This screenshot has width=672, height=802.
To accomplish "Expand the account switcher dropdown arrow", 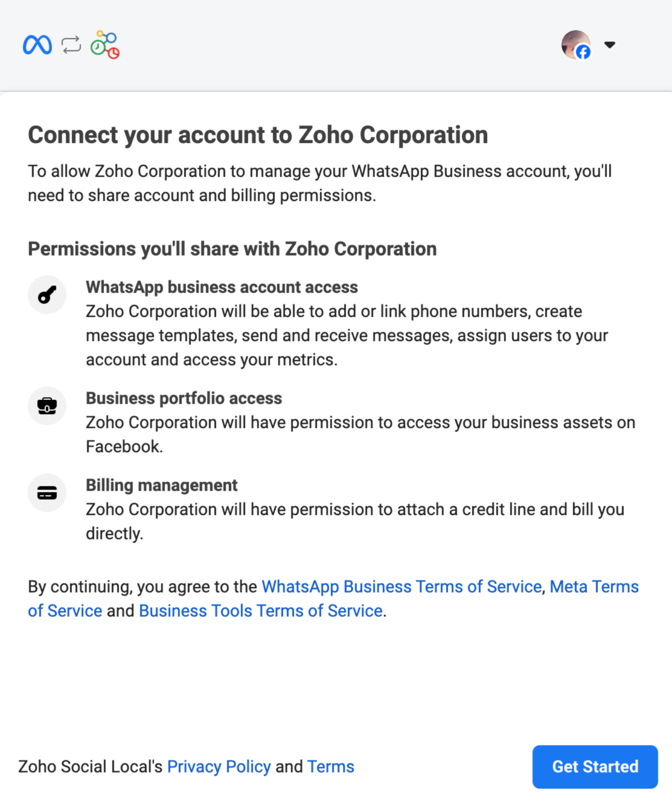I will point(610,45).
